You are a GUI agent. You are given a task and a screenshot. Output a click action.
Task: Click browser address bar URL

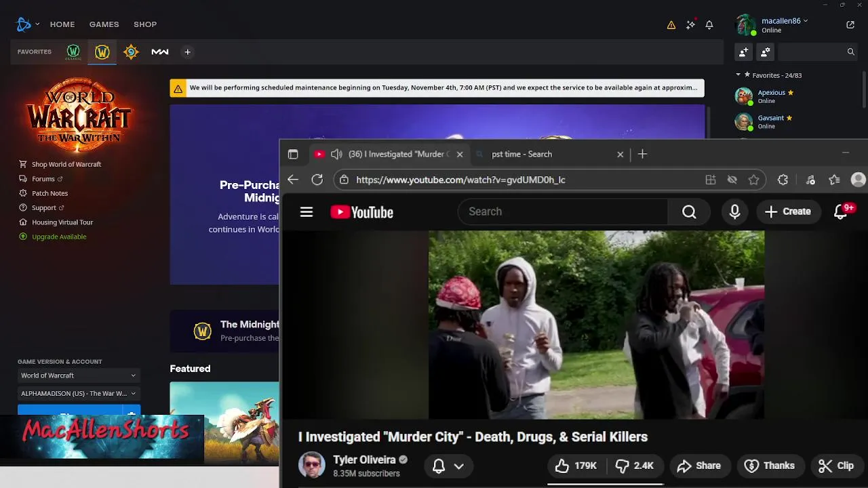click(460, 180)
